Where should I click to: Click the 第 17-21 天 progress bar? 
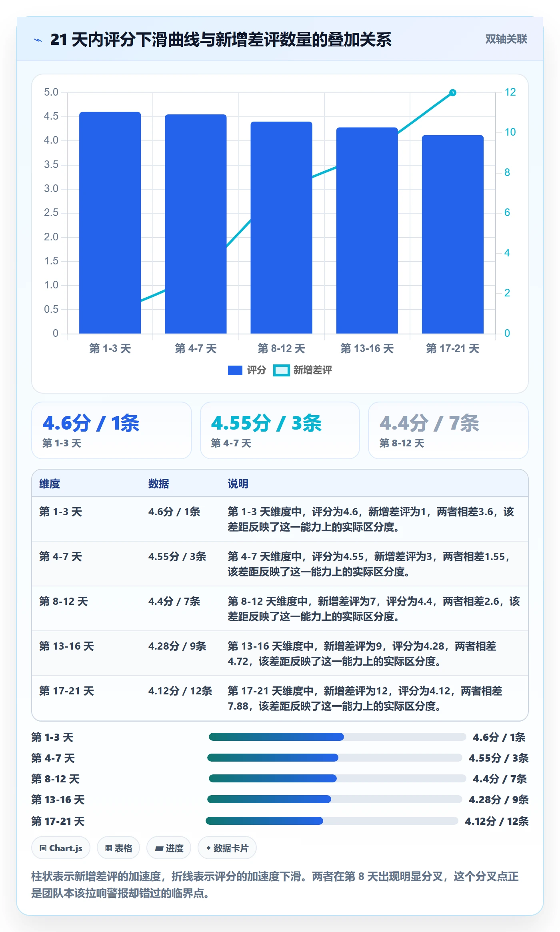pos(332,821)
